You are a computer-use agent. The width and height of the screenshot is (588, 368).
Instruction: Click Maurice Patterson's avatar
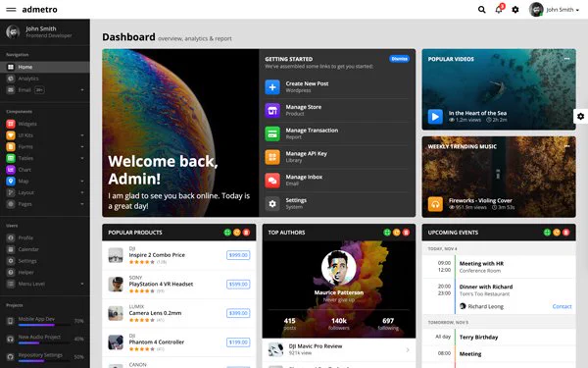(x=339, y=267)
